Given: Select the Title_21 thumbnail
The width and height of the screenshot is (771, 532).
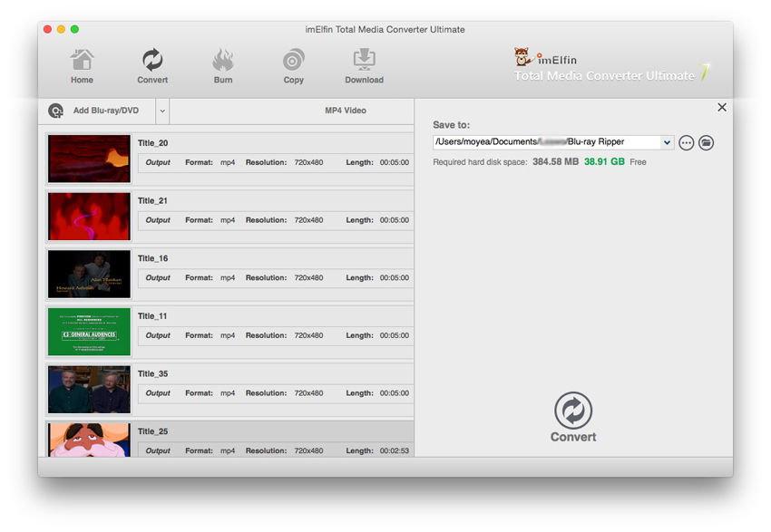Looking at the screenshot, I should point(89,217).
